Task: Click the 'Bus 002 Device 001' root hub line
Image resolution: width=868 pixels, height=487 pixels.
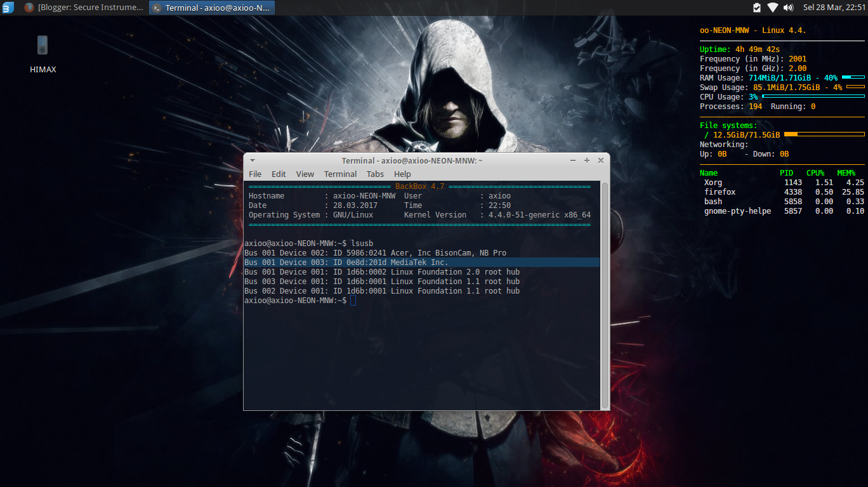Action: (x=382, y=291)
